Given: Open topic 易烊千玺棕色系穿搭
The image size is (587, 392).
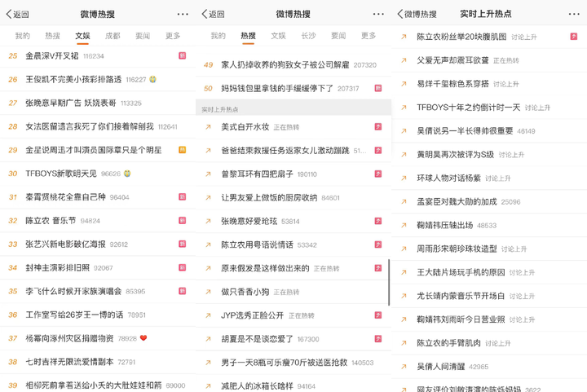Looking at the screenshot, I should 452,84.
